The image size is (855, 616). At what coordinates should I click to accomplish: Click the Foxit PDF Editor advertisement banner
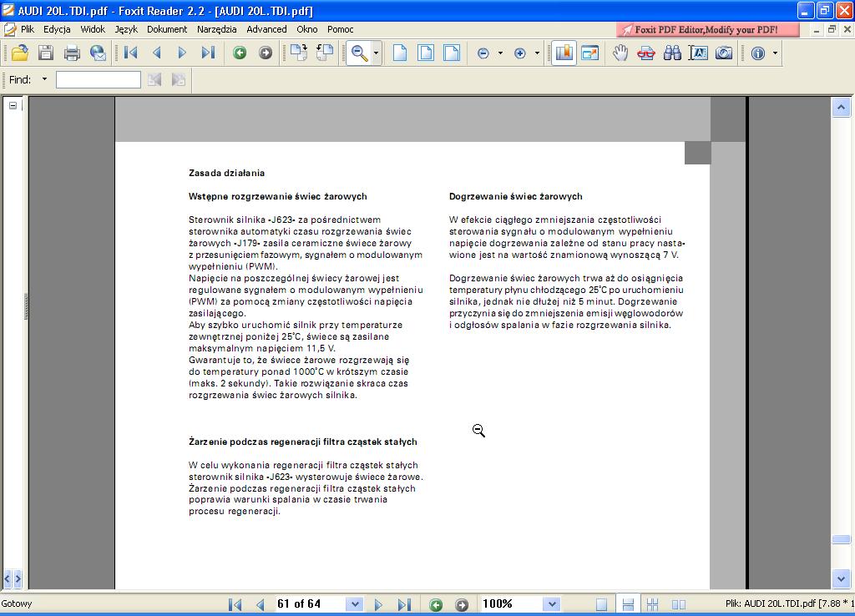pyautogui.click(x=707, y=29)
